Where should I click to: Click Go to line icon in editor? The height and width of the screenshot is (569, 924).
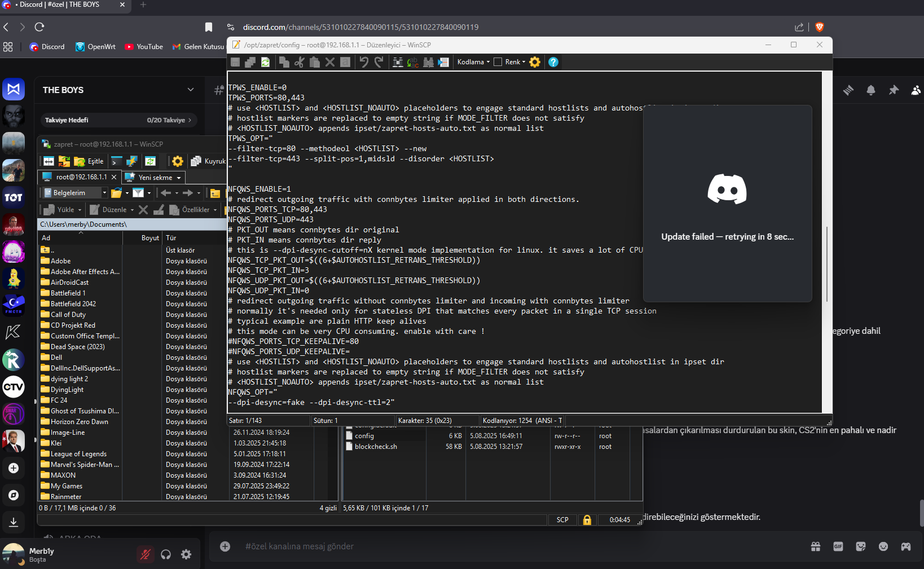[x=443, y=62]
